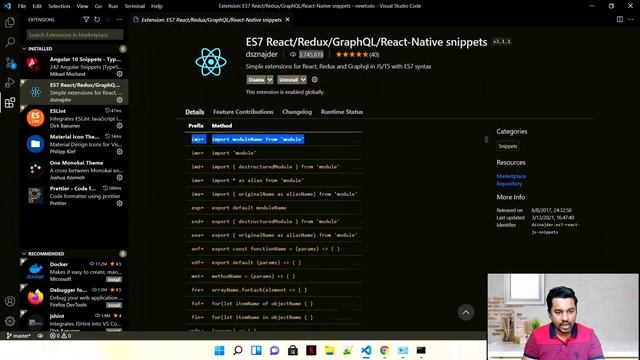
Task: Open the Manage gear in activity bar
Action: click(x=10, y=321)
